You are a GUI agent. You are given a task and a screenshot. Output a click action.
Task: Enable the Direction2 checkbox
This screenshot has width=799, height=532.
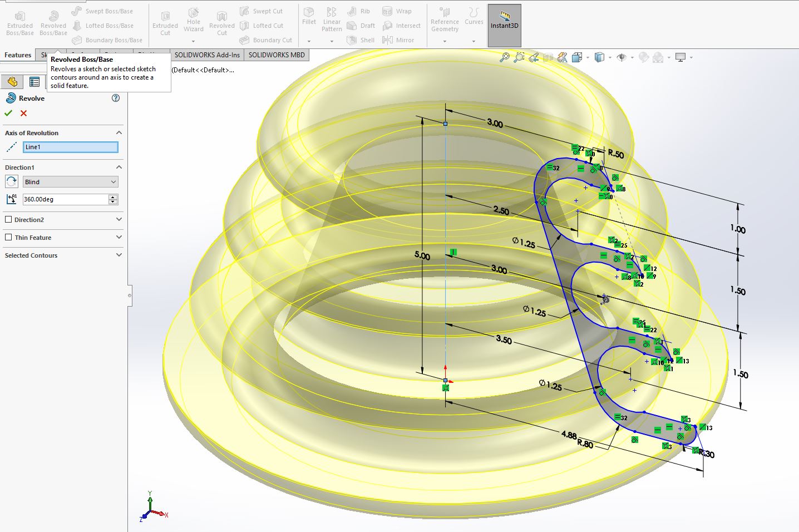coord(8,219)
